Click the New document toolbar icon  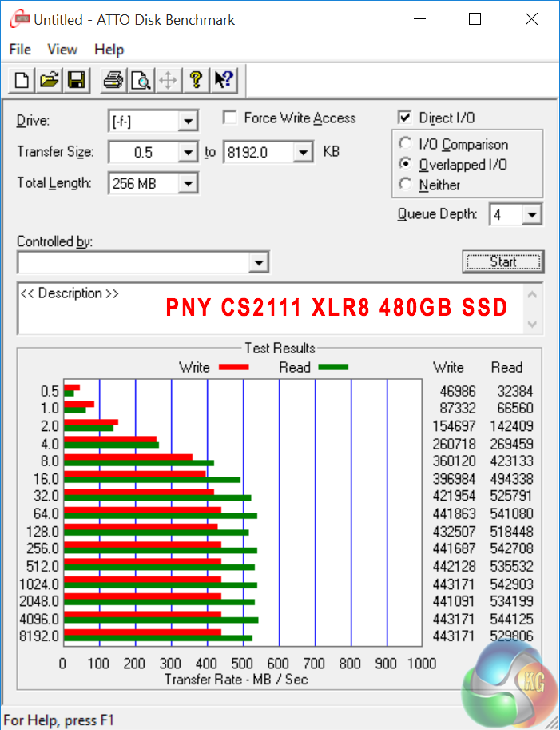click(22, 80)
